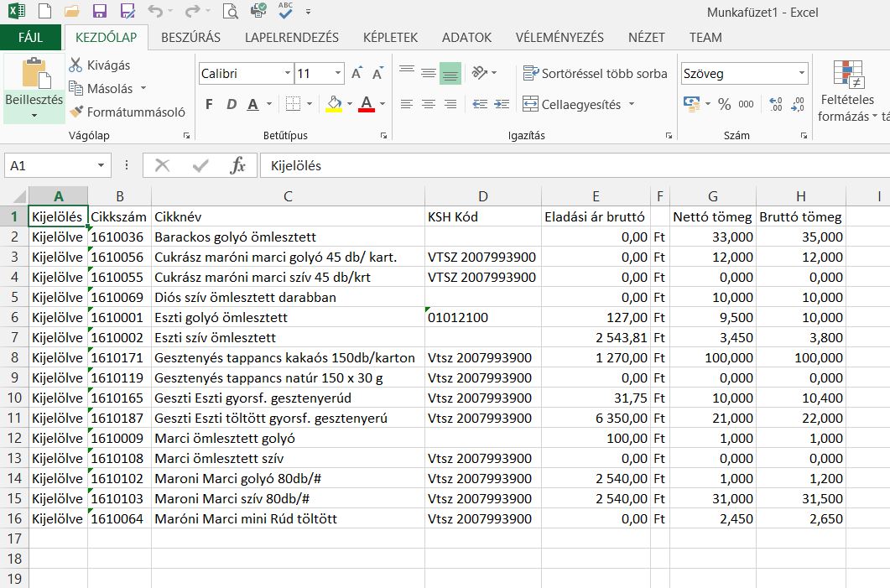This screenshot has width=890, height=588.
Task: Click the Undo arrow icon
Action: click(154, 12)
